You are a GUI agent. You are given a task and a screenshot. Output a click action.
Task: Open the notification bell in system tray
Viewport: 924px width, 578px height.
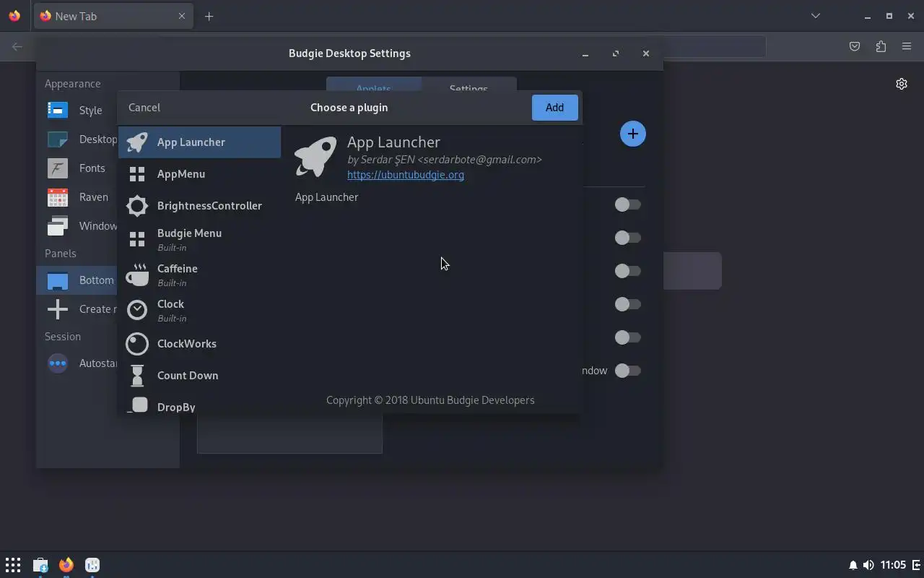click(853, 565)
